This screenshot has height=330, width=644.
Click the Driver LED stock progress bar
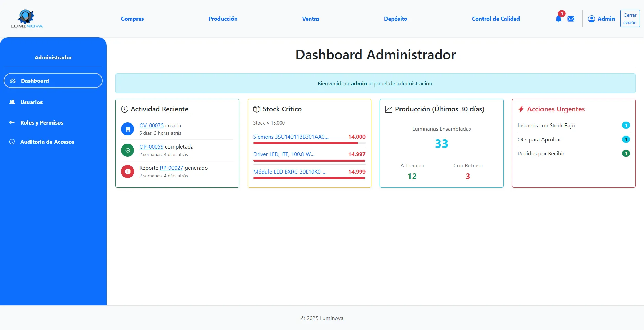click(x=309, y=161)
